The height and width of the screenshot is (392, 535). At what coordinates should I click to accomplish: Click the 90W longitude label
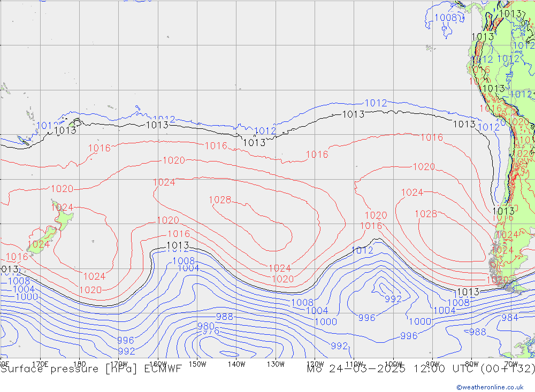(433, 364)
